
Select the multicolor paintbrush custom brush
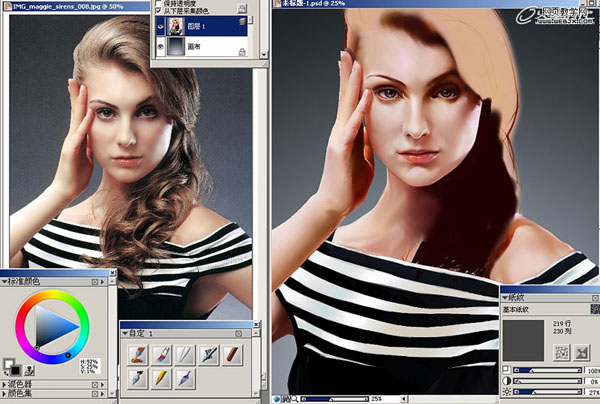pyautogui.click(x=161, y=355)
